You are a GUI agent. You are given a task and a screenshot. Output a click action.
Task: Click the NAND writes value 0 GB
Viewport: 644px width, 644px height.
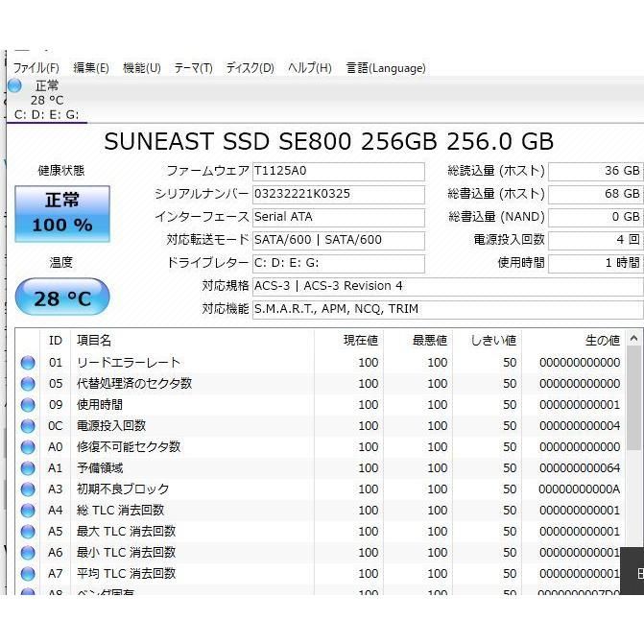click(x=596, y=217)
